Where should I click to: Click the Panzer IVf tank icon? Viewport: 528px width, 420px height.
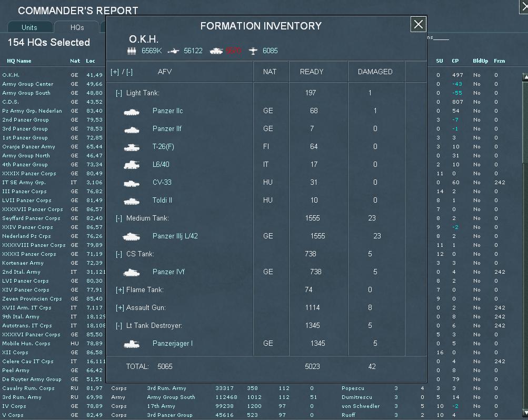[132, 273]
